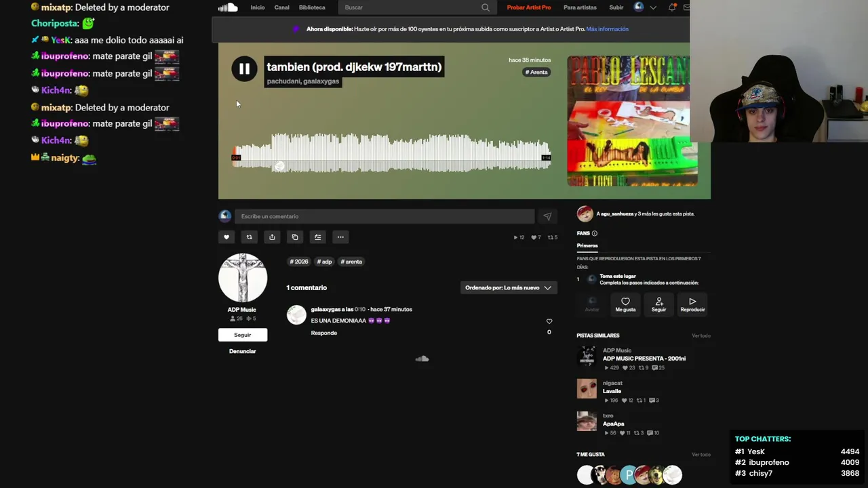Open the messages envelope icon

pos(686,7)
